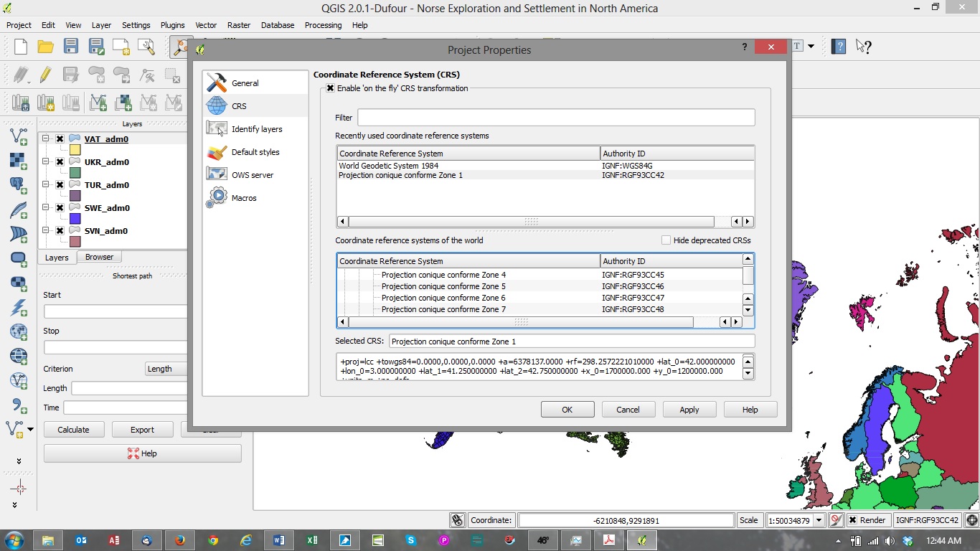The image size is (980, 551).
Task: Open the General section in Project Properties
Action: [255, 83]
